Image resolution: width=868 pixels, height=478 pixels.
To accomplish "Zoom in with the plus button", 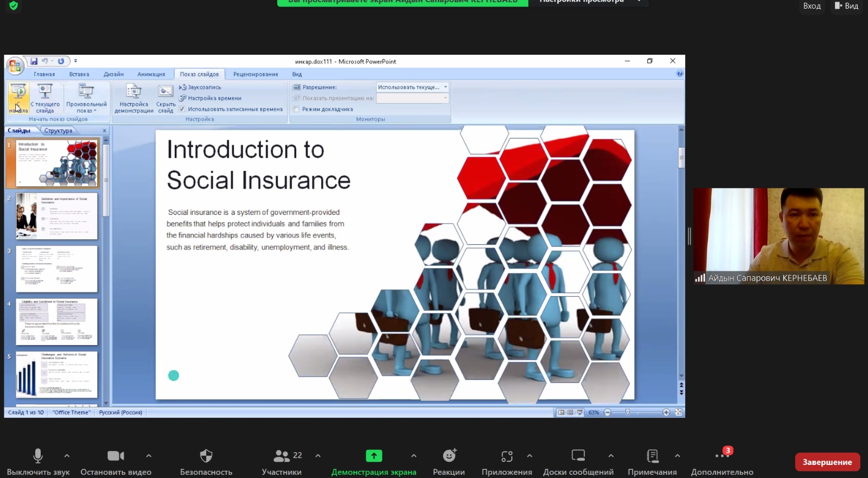I will tap(666, 412).
